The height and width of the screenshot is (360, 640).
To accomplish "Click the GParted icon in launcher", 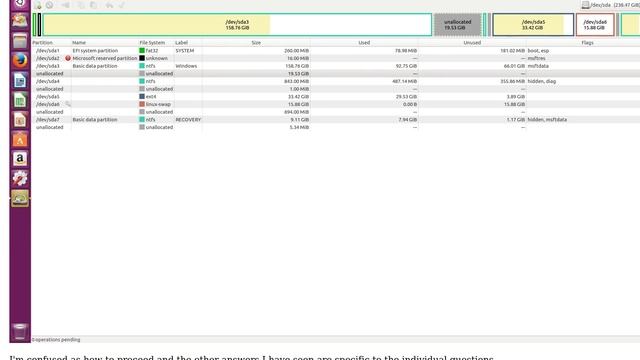I will [20, 198].
